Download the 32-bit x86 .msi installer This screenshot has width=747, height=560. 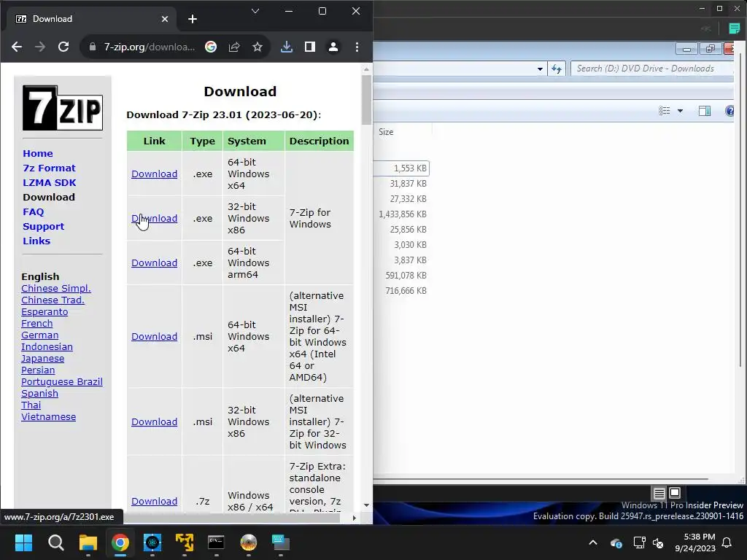[x=155, y=422]
